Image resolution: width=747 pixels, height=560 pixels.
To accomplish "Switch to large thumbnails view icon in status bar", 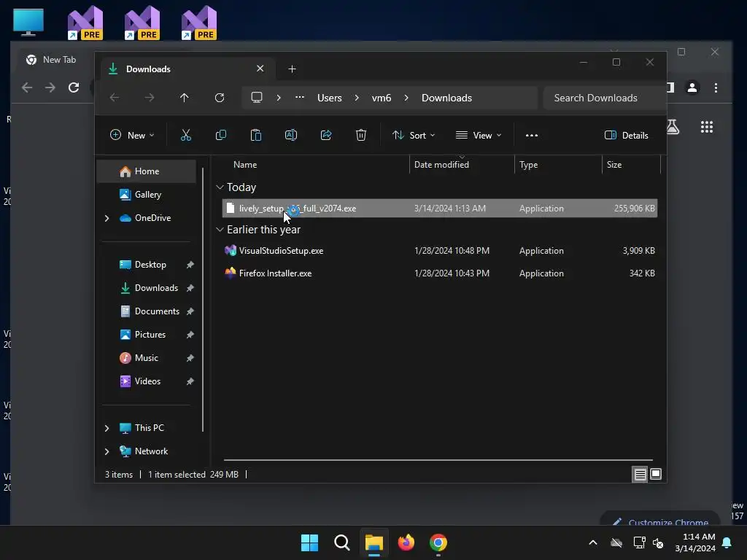I will point(656,474).
